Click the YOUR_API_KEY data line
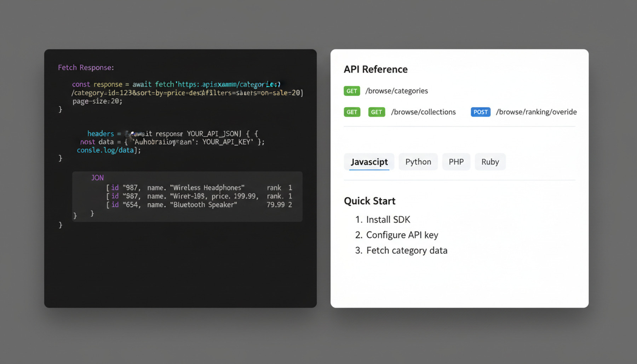The width and height of the screenshot is (637, 364). point(172,142)
